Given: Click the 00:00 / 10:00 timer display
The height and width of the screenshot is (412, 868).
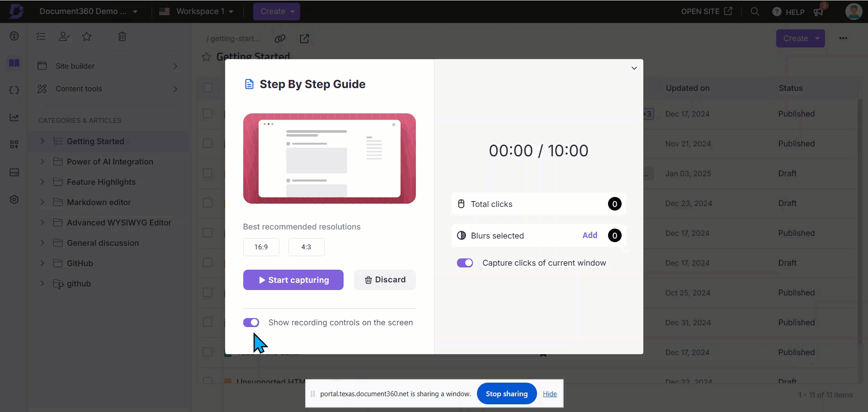Looking at the screenshot, I should tap(538, 150).
